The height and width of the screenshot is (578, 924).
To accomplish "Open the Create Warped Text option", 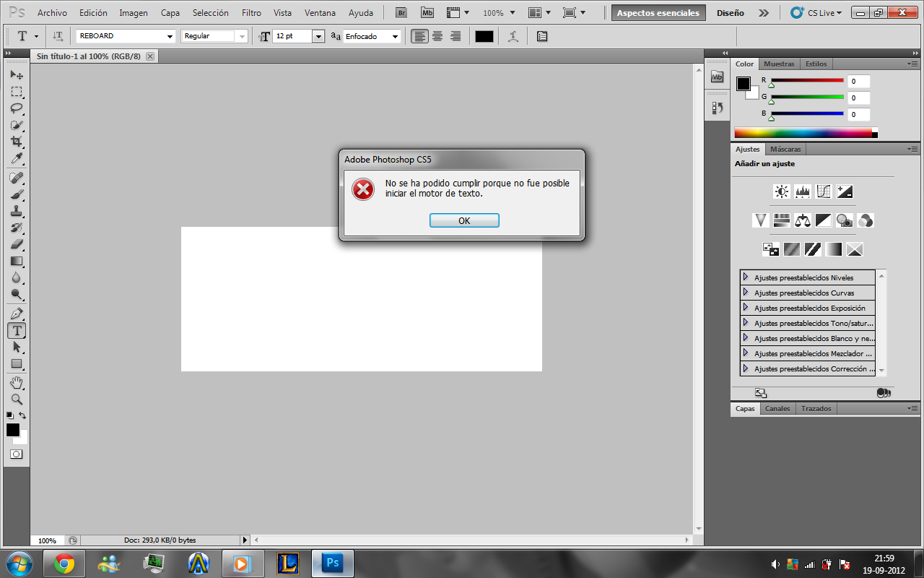I will coord(513,36).
